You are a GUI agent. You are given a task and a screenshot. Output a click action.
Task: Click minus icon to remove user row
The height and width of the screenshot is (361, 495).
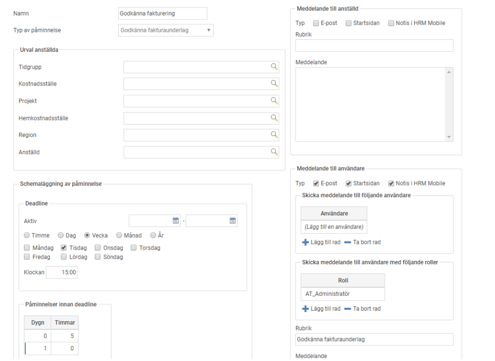347,242
